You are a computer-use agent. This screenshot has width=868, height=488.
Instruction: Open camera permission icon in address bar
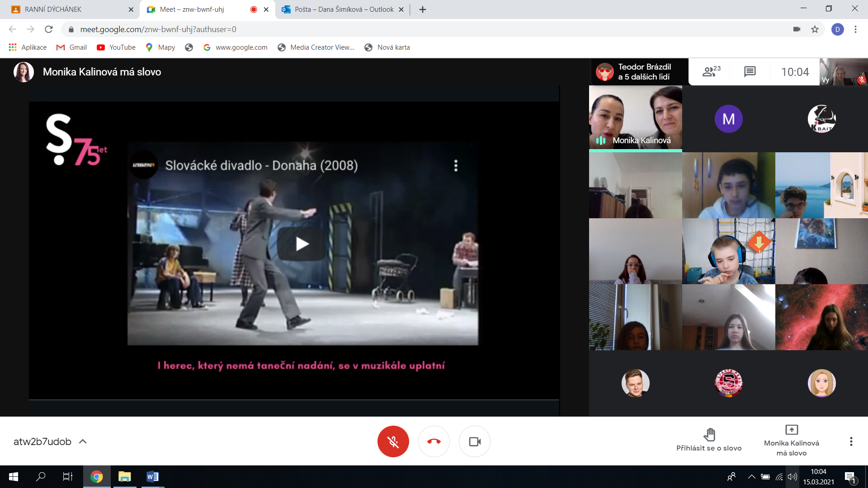point(797,29)
